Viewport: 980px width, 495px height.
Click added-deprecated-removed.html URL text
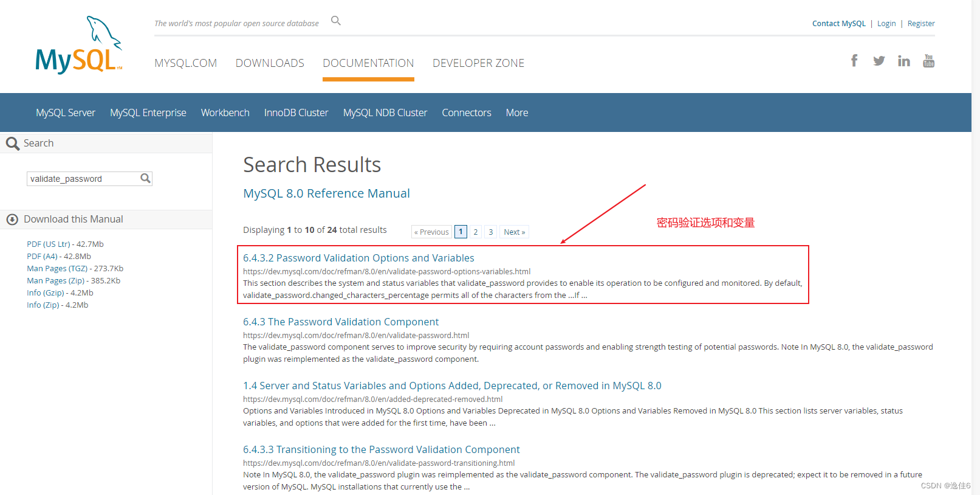(373, 399)
